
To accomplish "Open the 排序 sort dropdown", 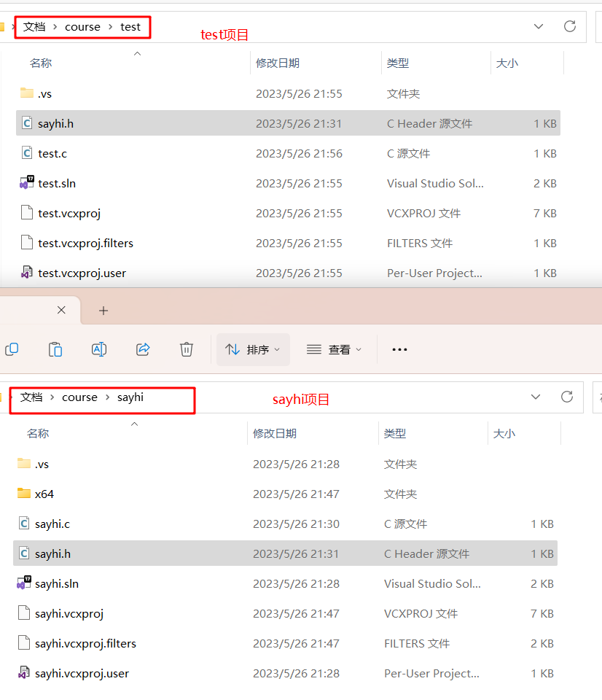I will pyautogui.click(x=253, y=349).
